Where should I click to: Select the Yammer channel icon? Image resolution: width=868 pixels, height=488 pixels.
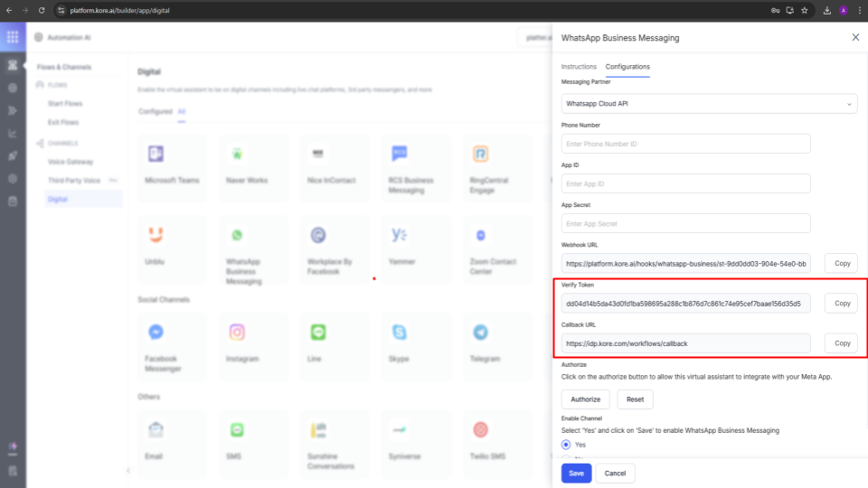399,235
